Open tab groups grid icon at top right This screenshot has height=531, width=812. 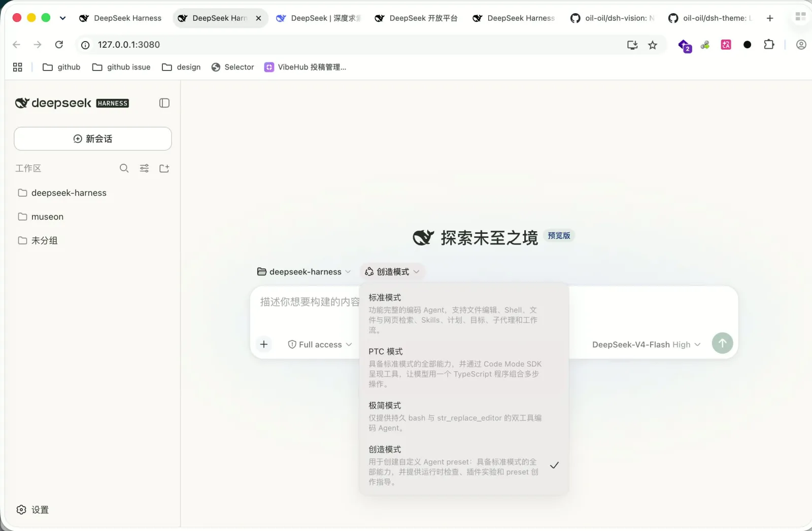pyautogui.click(x=800, y=17)
